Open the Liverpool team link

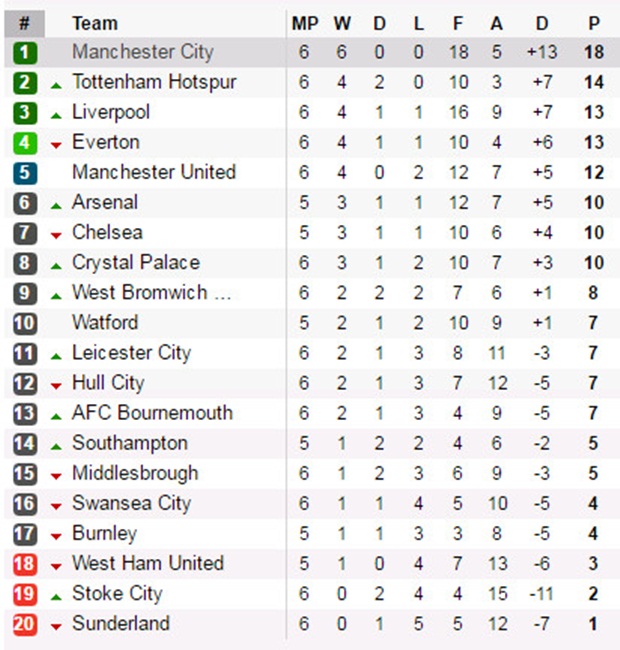tap(111, 112)
